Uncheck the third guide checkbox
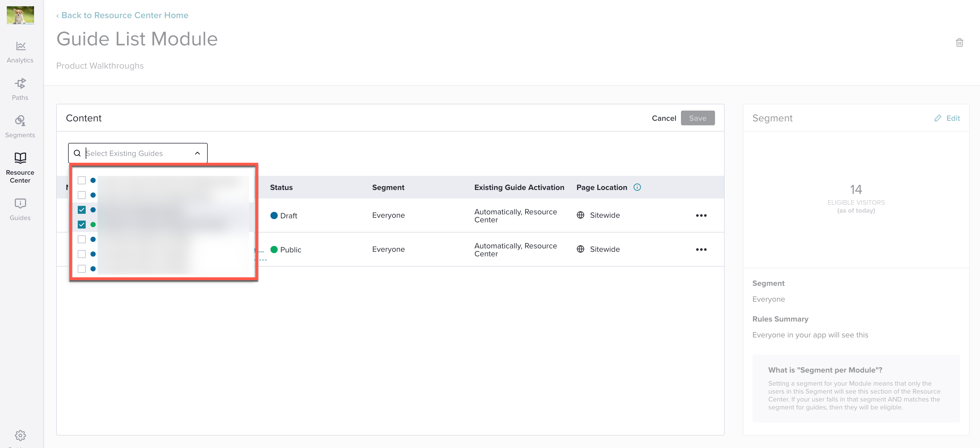The height and width of the screenshot is (448, 980). (81, 210)
